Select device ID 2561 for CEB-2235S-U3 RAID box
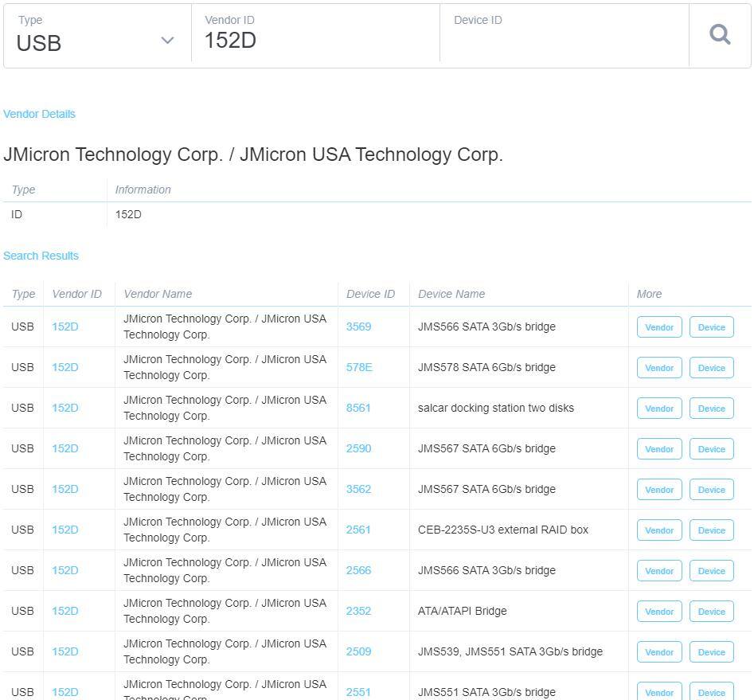This screenshot has height=700, width=754. (x=358, y=530)
